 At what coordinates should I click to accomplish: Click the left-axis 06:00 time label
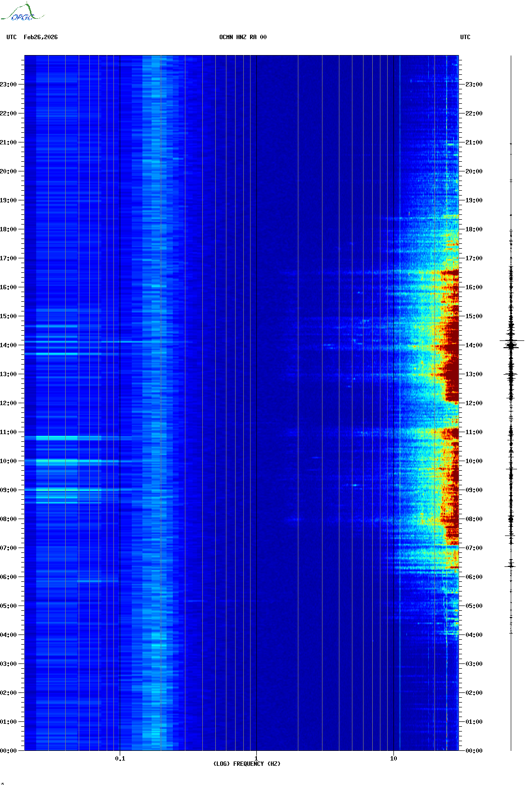[x=8, y=577]
